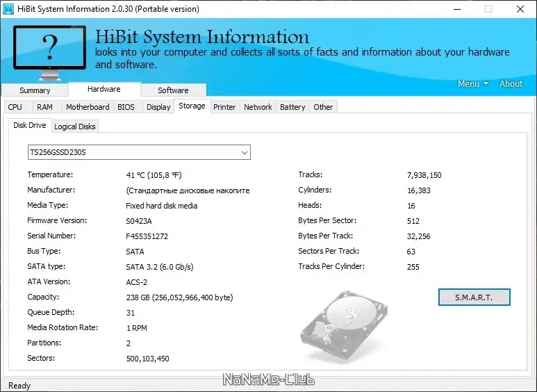Switch to the Other tab
Screen dimensions: 537x392
pos(323,107)
